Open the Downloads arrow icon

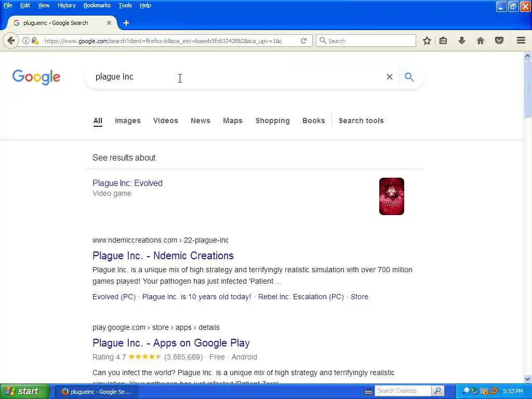tap(462, 41)
